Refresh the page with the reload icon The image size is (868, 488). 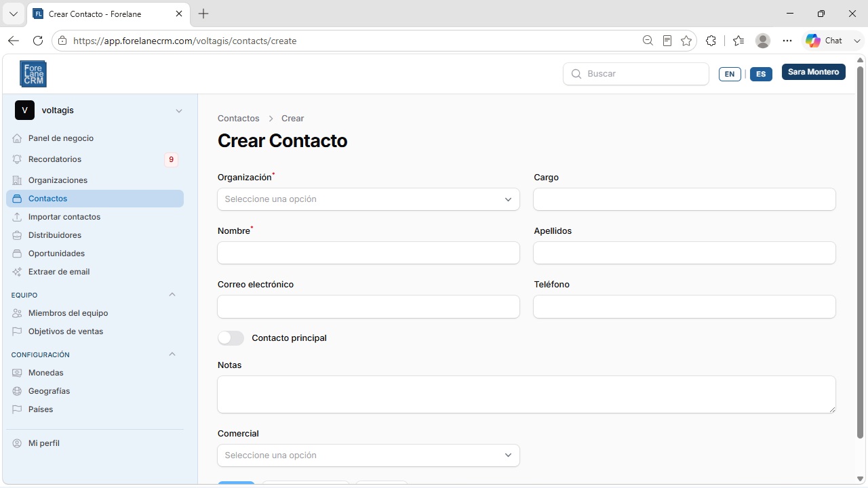(38, 41)
